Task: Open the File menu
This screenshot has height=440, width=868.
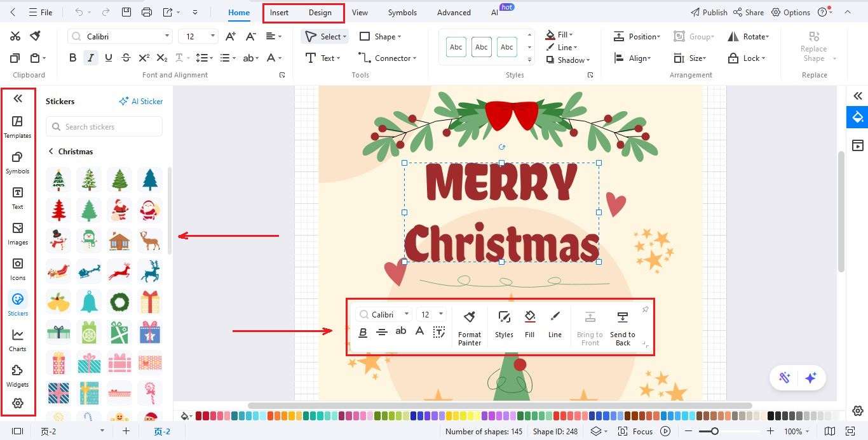Action: tap(40, 12)
